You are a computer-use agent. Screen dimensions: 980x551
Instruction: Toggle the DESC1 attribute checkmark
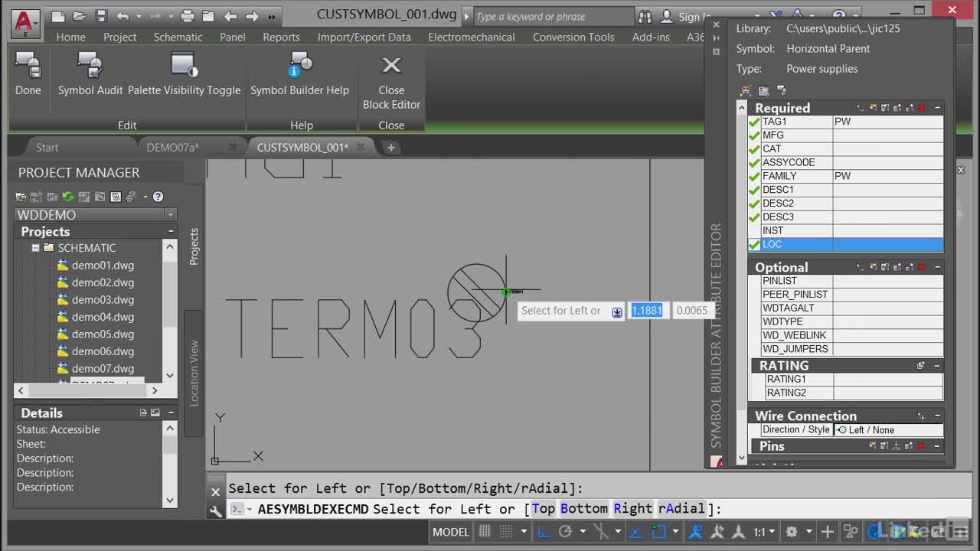click(754, 190)
